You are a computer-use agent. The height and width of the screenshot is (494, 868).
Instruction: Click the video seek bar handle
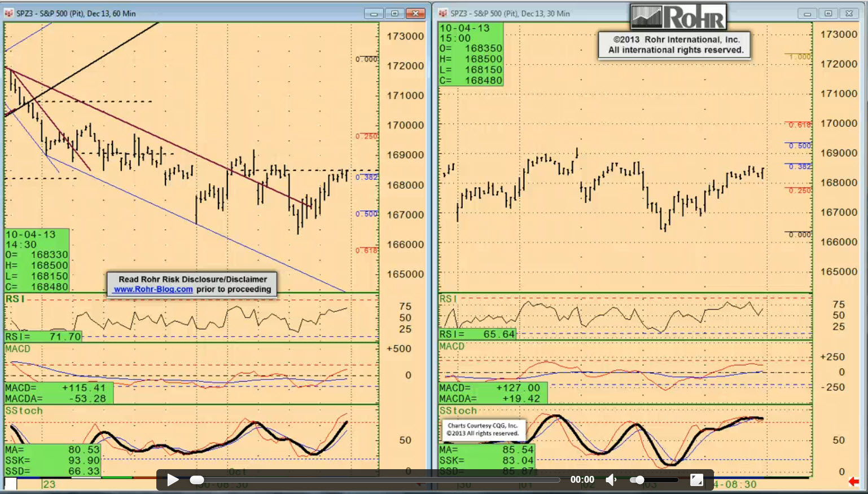coord(197,480)
